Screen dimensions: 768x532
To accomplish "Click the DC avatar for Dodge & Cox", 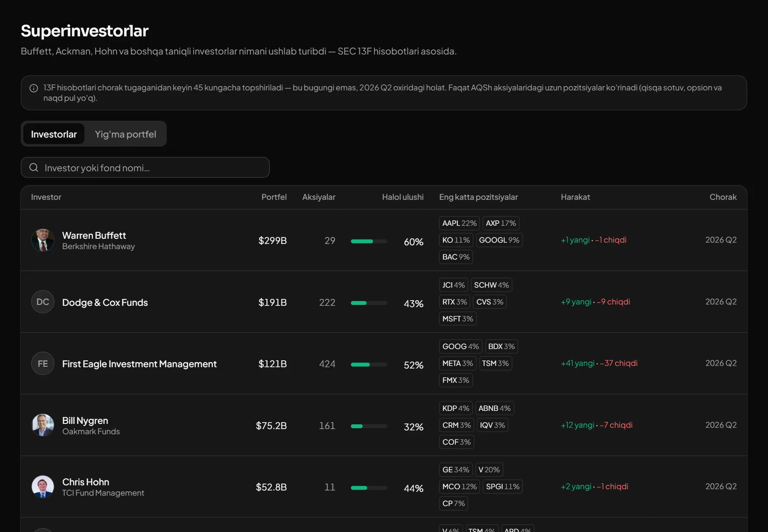I will 43,302.
